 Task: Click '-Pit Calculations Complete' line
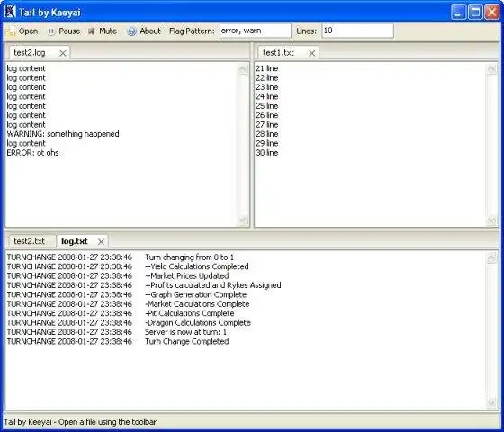click(190, 313)
